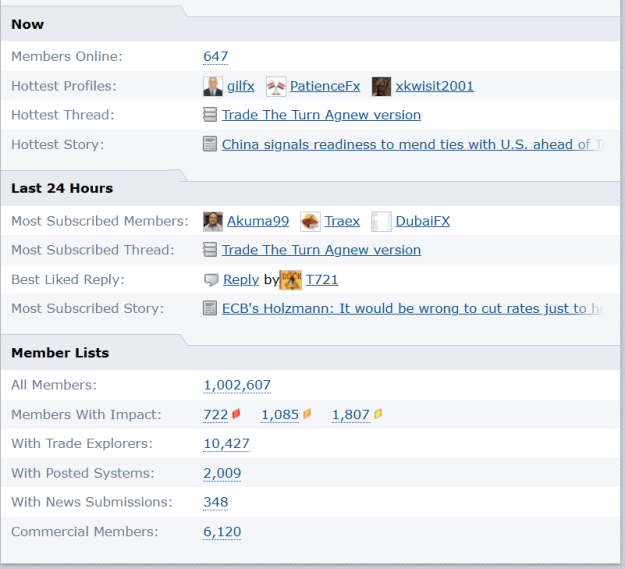Image resolution: width=625 pixels, height=569 pixels.
Task: Open ECB's Holzmann story link
Action: click(x=414, y=308)
